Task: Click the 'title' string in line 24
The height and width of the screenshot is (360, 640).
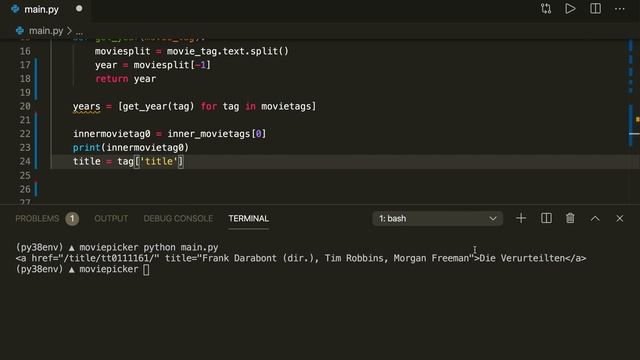Action: [159, 161]
